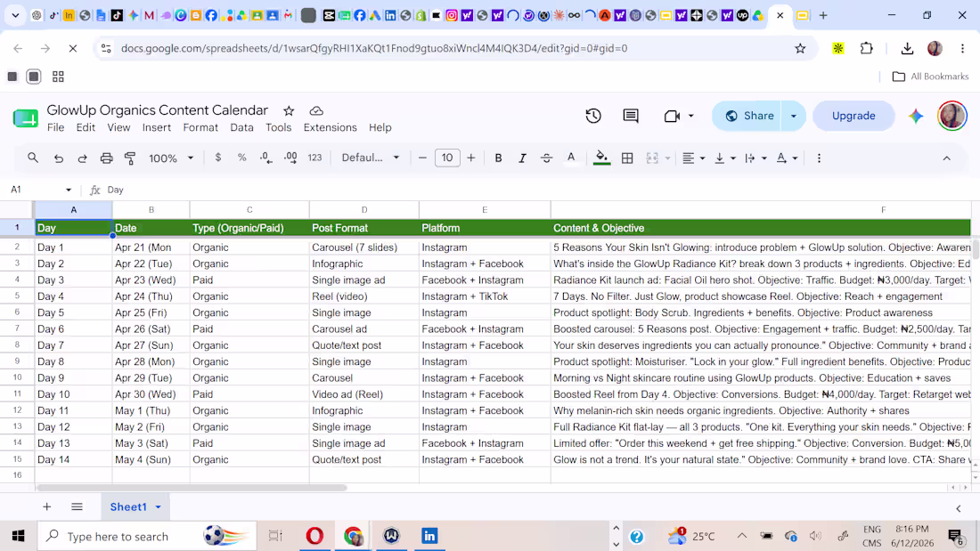Open the Gemini sparkle assistant
This screenshot has width=980, height=551.
point(916,116)
